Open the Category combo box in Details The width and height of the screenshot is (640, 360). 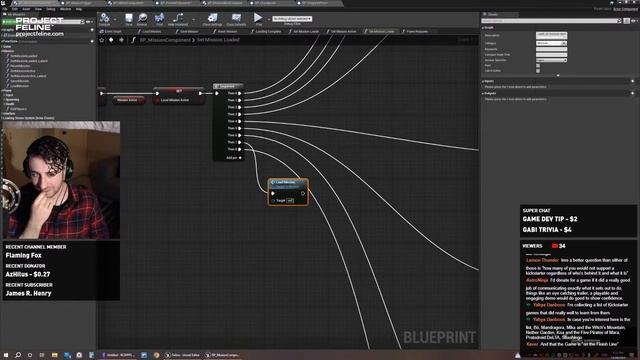coord(551,43)
